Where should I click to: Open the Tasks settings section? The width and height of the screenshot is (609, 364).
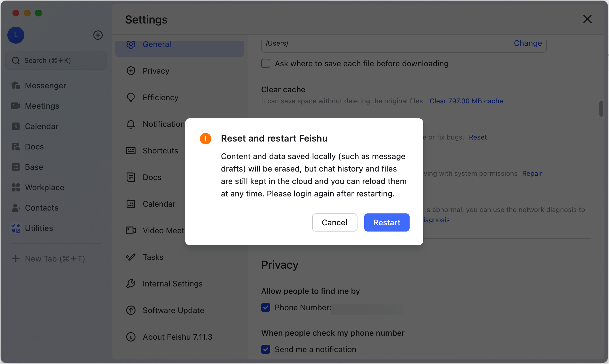(x=153, y=257)
